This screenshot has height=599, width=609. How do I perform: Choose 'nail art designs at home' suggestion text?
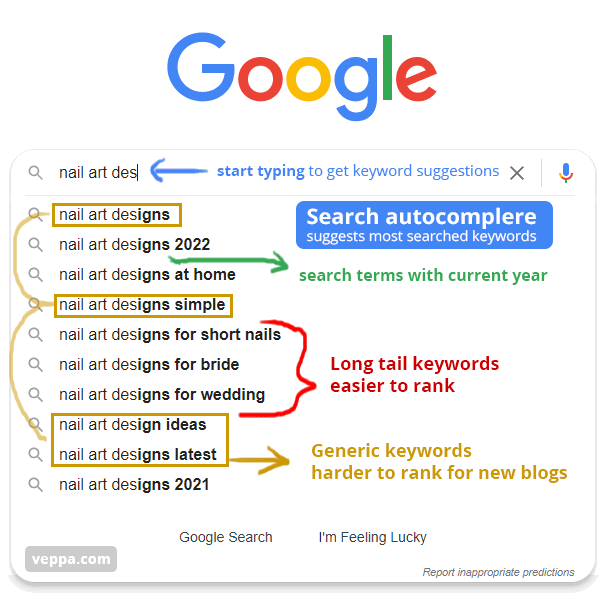point(147,275)
